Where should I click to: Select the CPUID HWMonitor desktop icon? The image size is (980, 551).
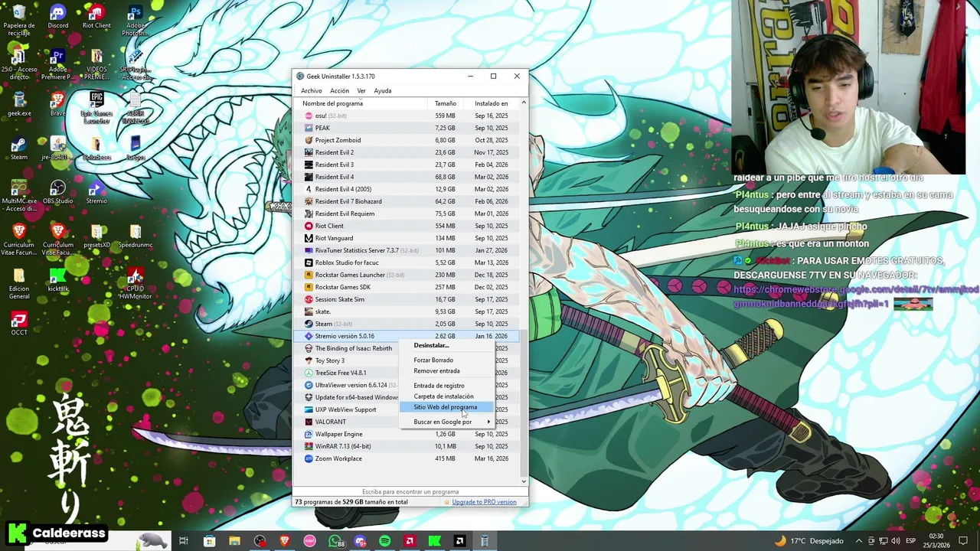pyautogui.click(x=136, y=282)
